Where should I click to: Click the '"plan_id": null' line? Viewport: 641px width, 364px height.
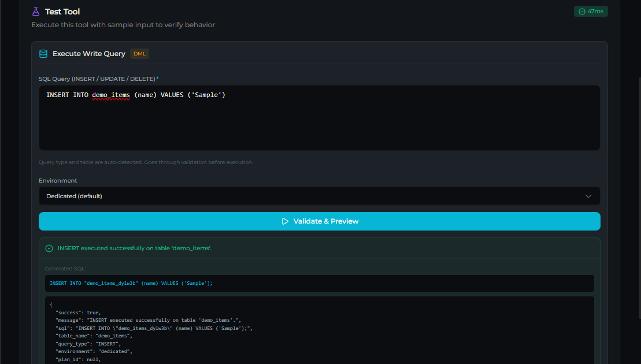[x=78, y=359]
